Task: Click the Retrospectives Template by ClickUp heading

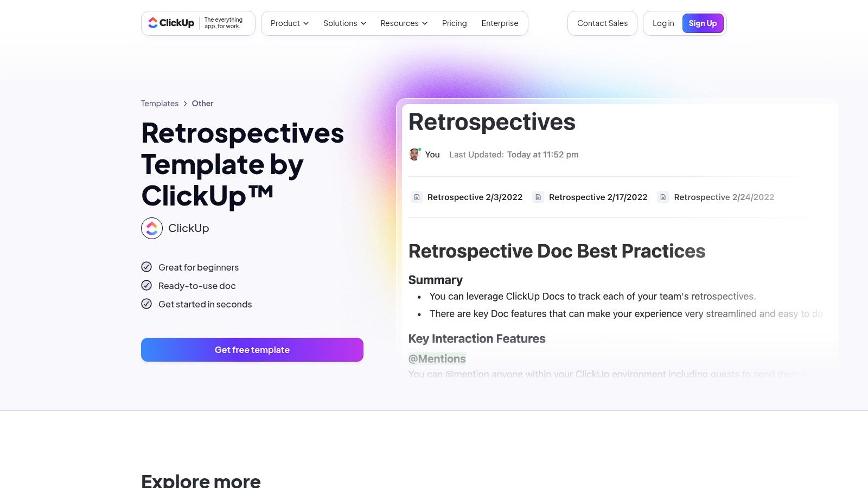Action: click(242, 164)
